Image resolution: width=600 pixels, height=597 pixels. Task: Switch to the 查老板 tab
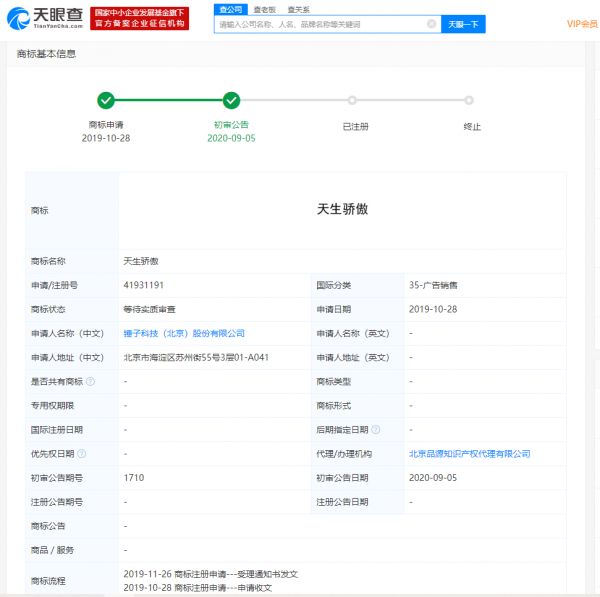[x=264, y=8]
